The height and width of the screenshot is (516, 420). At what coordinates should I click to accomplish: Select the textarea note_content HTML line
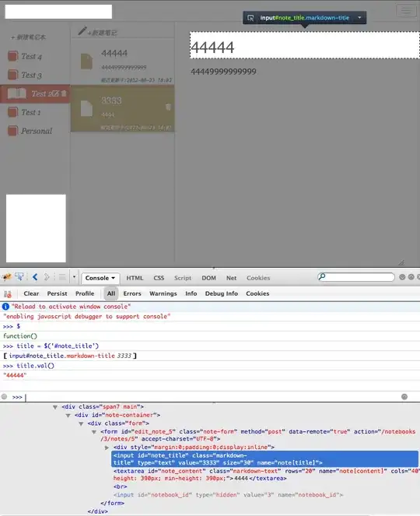click(x=266, y=475)
